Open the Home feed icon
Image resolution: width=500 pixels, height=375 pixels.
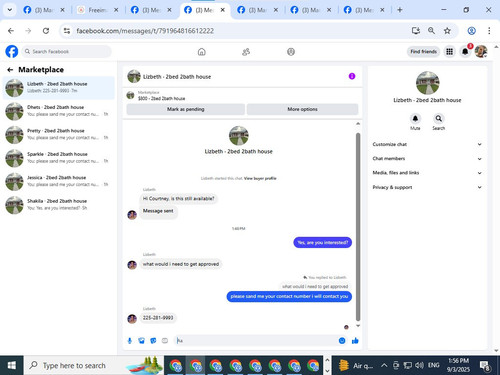click(x=202, y=52)
